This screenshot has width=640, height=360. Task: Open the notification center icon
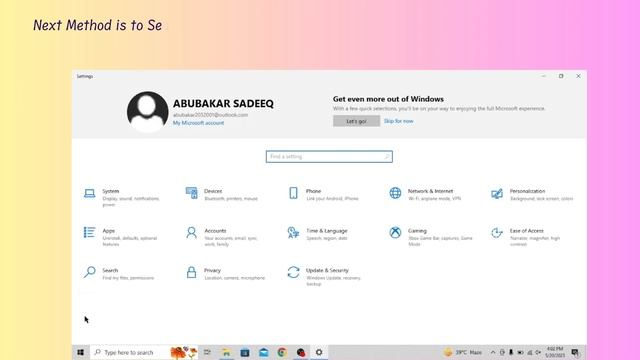[x=575, y=352]
